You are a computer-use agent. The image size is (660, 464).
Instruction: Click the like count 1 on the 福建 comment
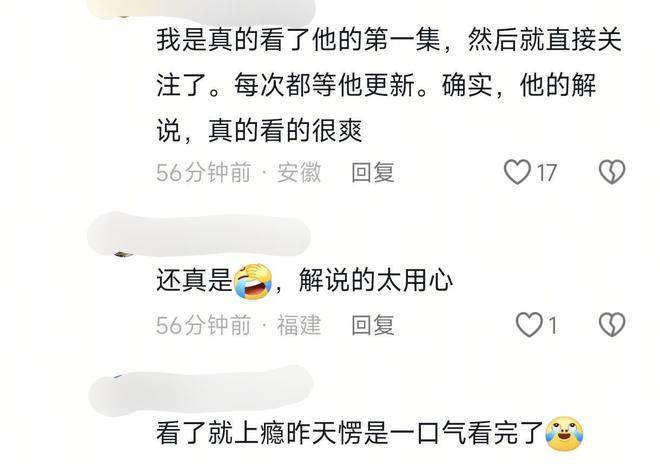click(552, 325)
